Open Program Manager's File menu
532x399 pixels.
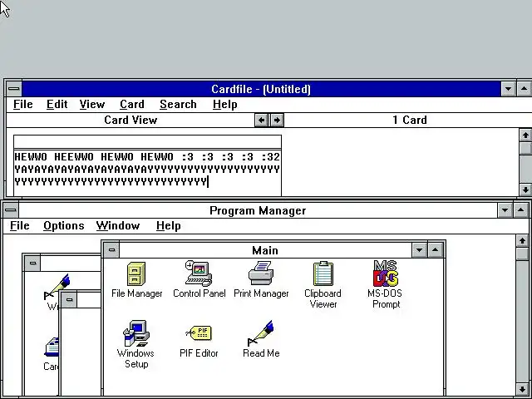(x=19, y=226)
